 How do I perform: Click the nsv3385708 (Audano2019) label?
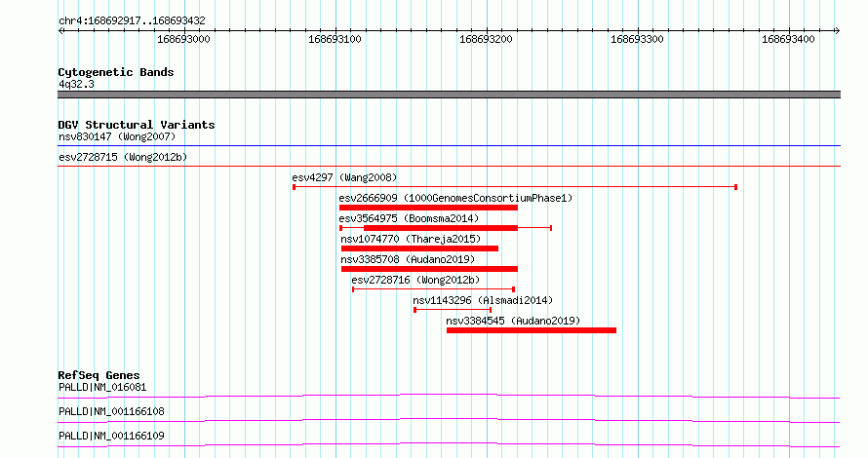[408, 259]
